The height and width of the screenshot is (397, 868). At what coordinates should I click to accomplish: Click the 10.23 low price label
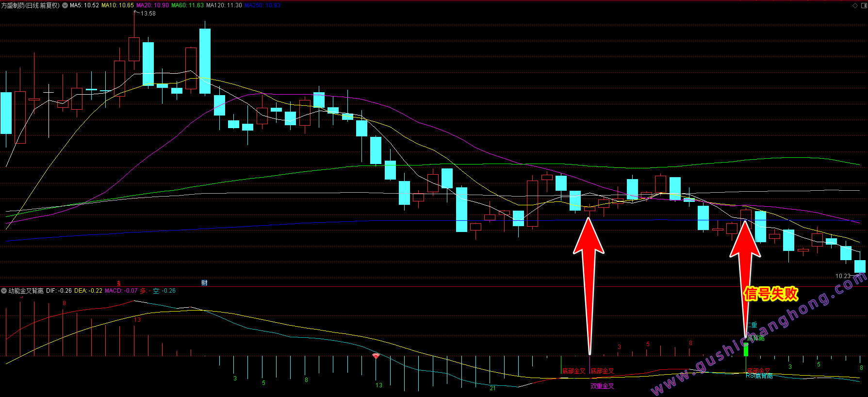843,276
